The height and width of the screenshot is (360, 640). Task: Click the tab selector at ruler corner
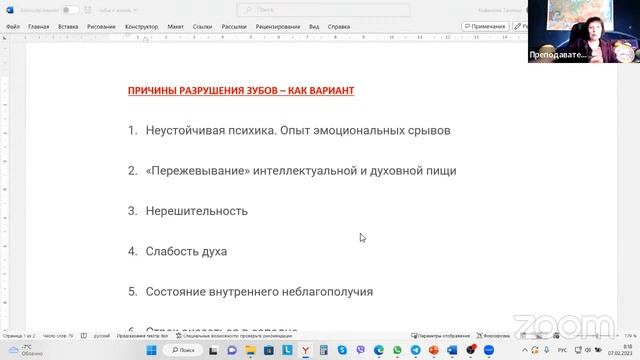(x=4, y=38)
